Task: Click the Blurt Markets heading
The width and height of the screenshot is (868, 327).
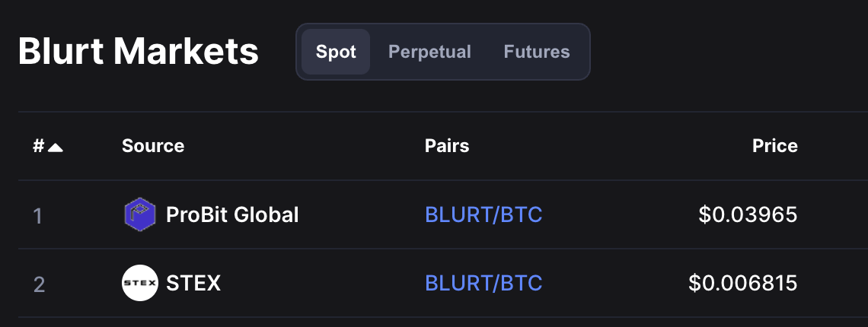Action: coord(138,52)
